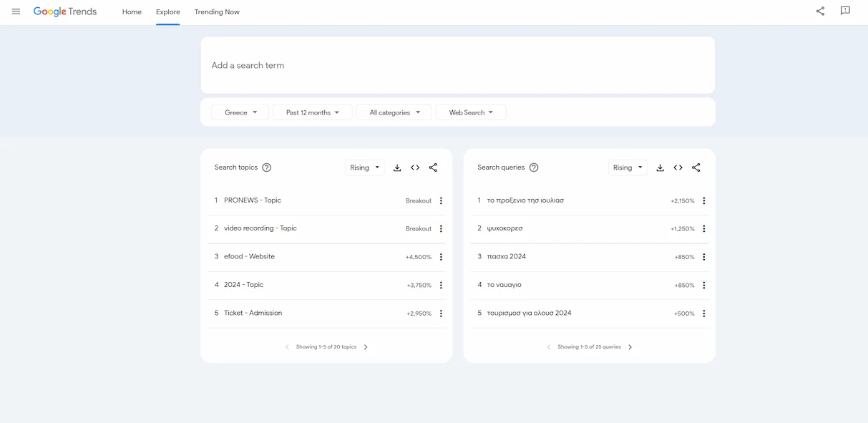Image resolution: width=868 pixels, height=423 pixels.
Task: Download the Search topics data as CSV
Action: pos(397,167)
